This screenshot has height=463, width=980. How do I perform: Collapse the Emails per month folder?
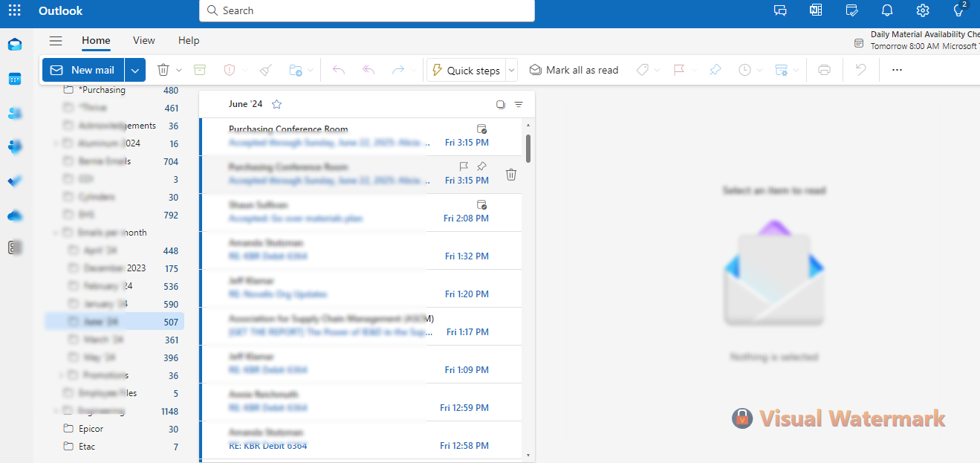pos(56,233)
